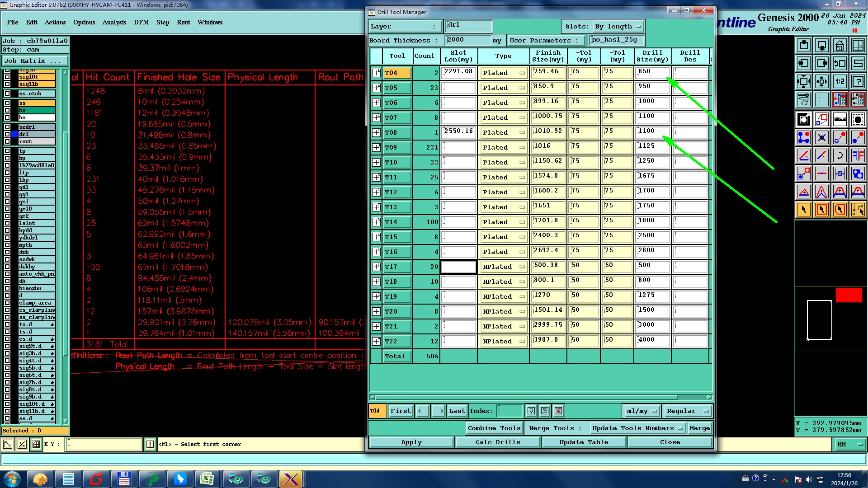This screenshot has height=488, width=868.
Task: Click the grid display icon
Action: coord(821,99)
